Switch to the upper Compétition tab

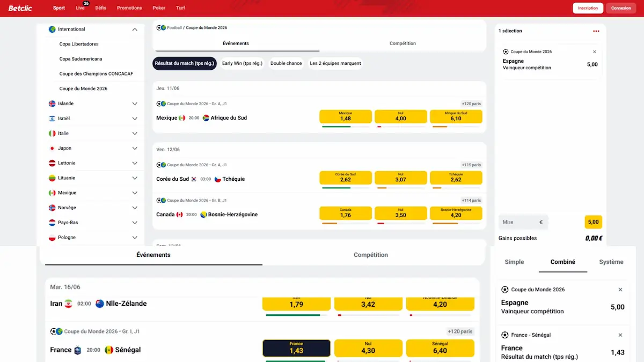[402, 43]
